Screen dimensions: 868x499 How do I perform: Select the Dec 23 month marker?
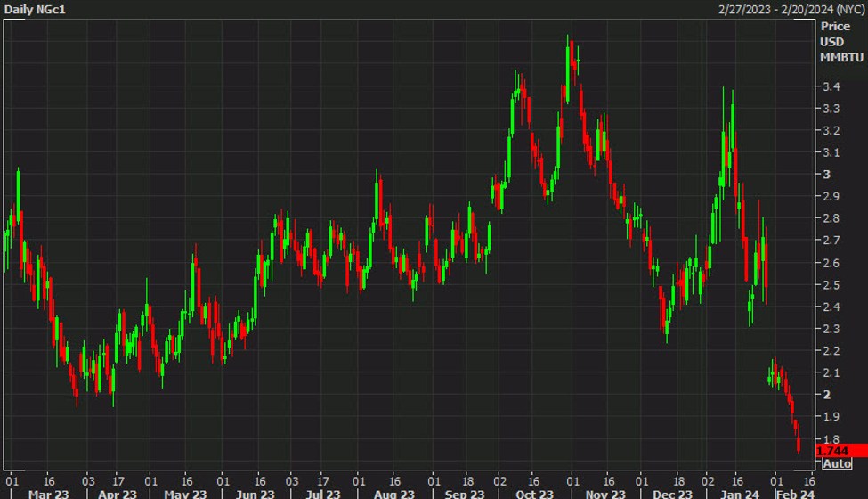pos(671,492)
